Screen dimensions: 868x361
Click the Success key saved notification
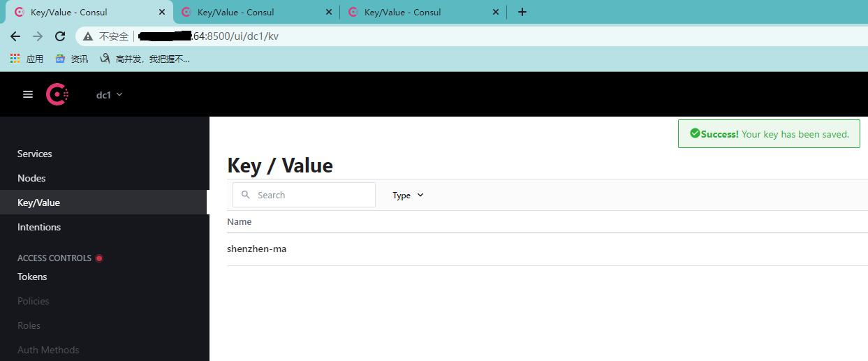tap(769, 134)
